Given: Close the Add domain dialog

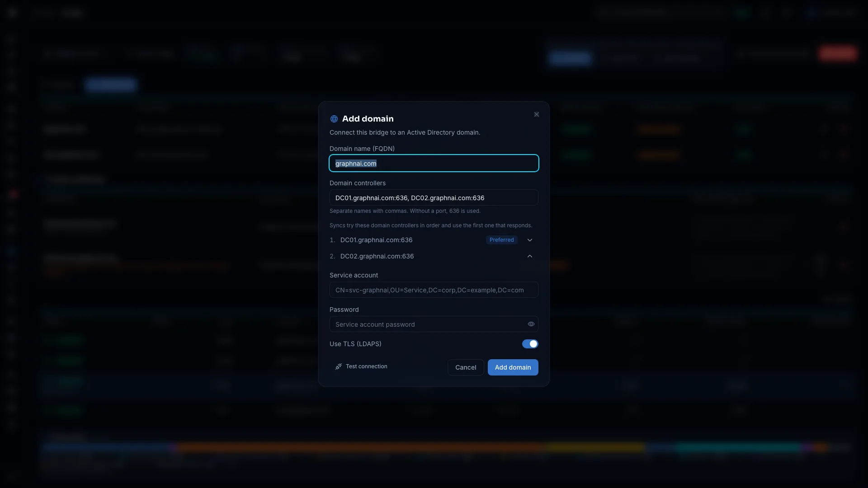Looking at the screenshot, I should pos(537,114).
